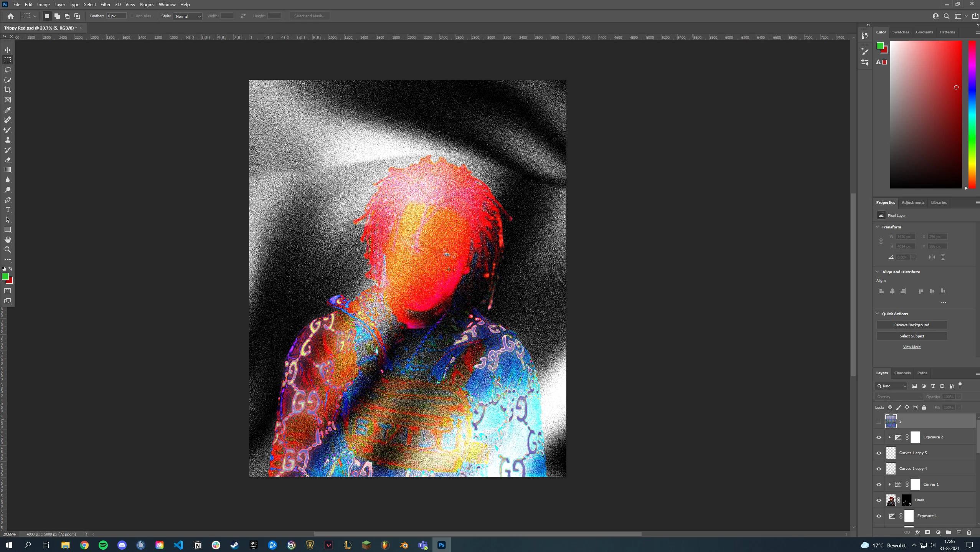The width and height of the screenshot is (980, 552).
Task: Select the Crop tool
Action: click(x=8, y=90)
